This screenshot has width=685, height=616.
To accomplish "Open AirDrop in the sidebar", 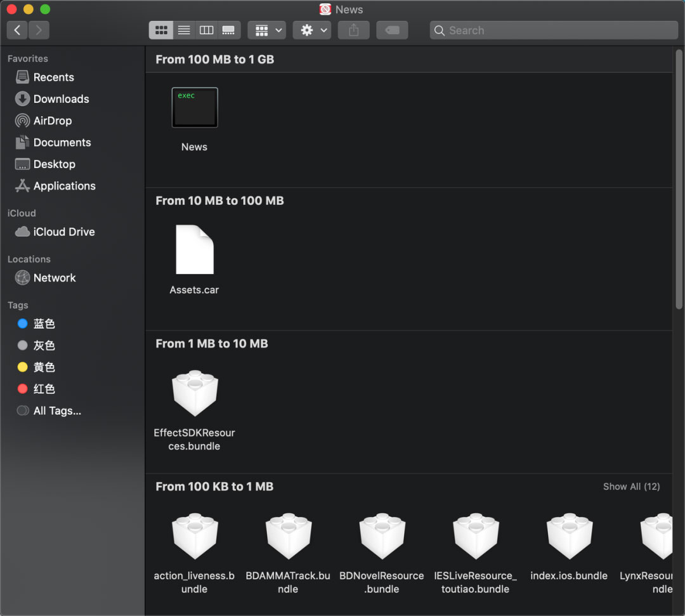I will coord(52,121).
